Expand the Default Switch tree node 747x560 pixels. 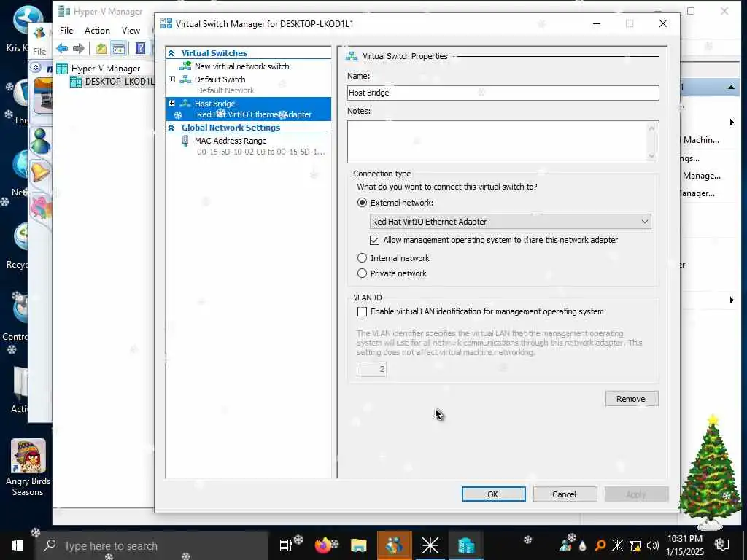click(x=172, y=79)
